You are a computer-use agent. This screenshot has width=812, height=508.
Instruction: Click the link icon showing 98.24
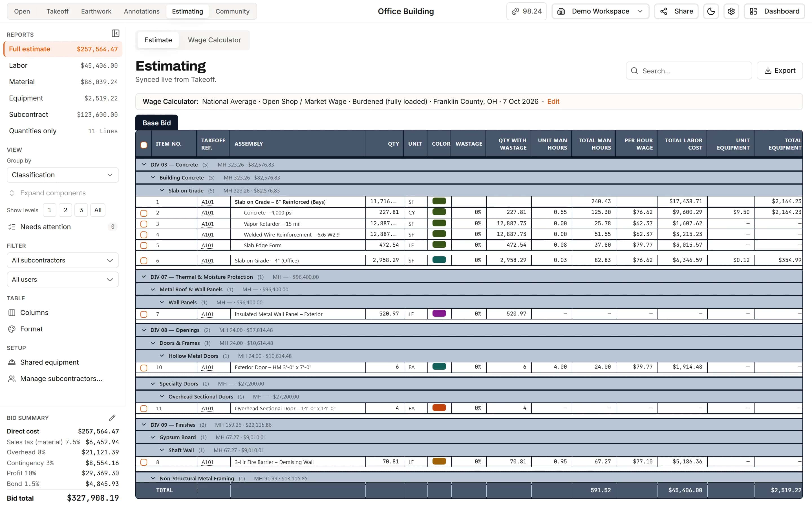[515, 11]
